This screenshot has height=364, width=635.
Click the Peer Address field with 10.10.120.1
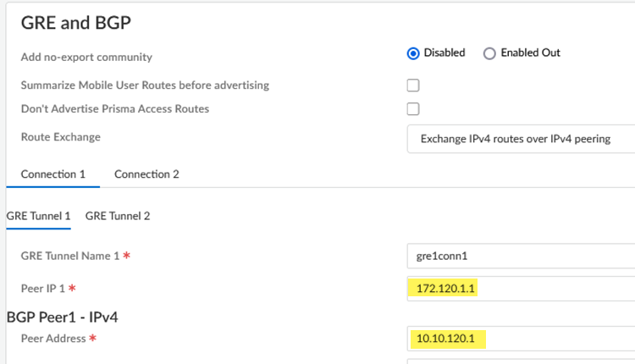coord(520,339)
